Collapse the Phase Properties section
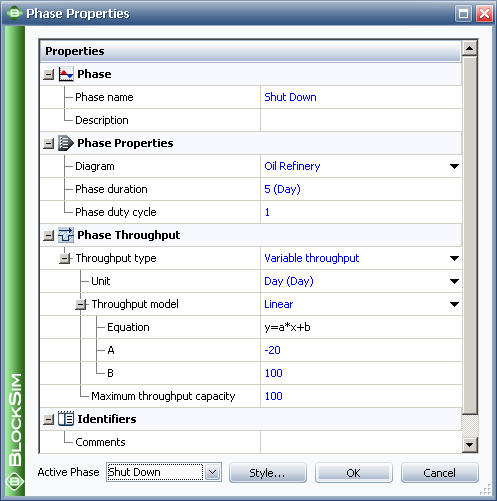497x501 pixels. tap(49, 144)
